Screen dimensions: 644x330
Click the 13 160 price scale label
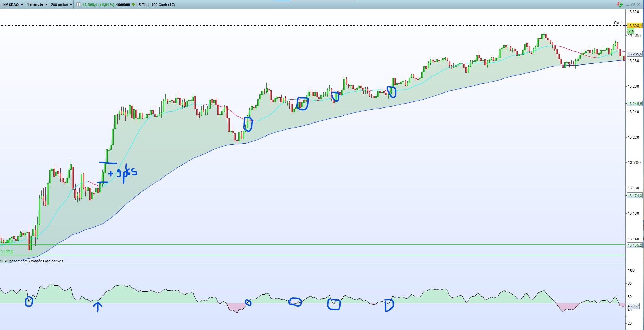(633, 213)
